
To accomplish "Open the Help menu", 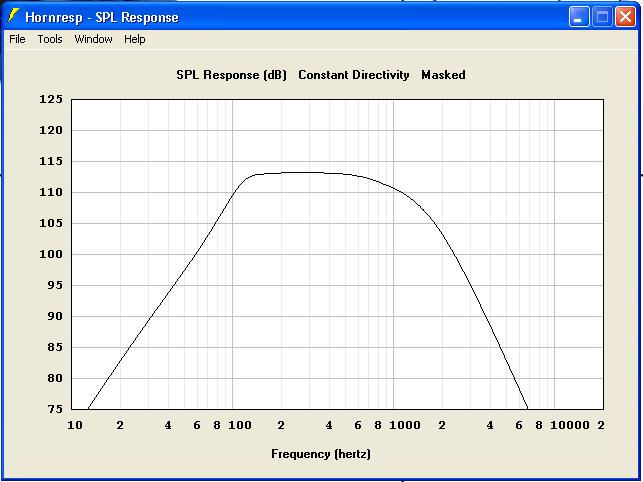I will point(135,39).
